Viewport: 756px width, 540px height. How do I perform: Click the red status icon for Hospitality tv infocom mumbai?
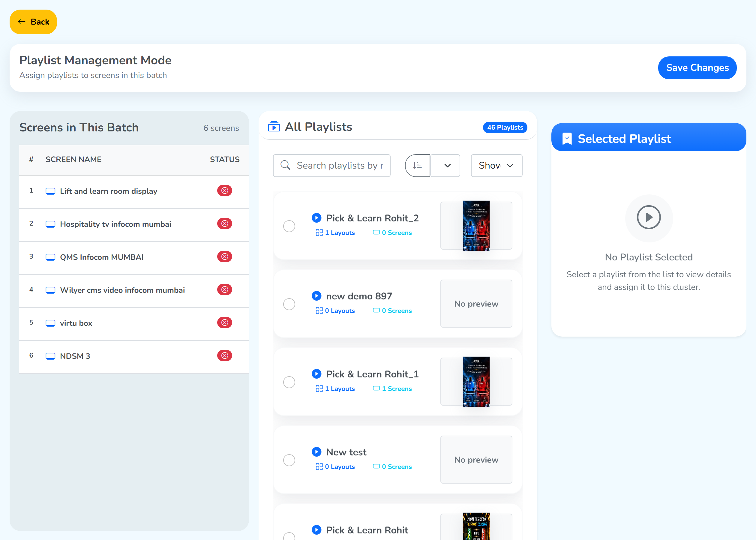click(224, 223)
